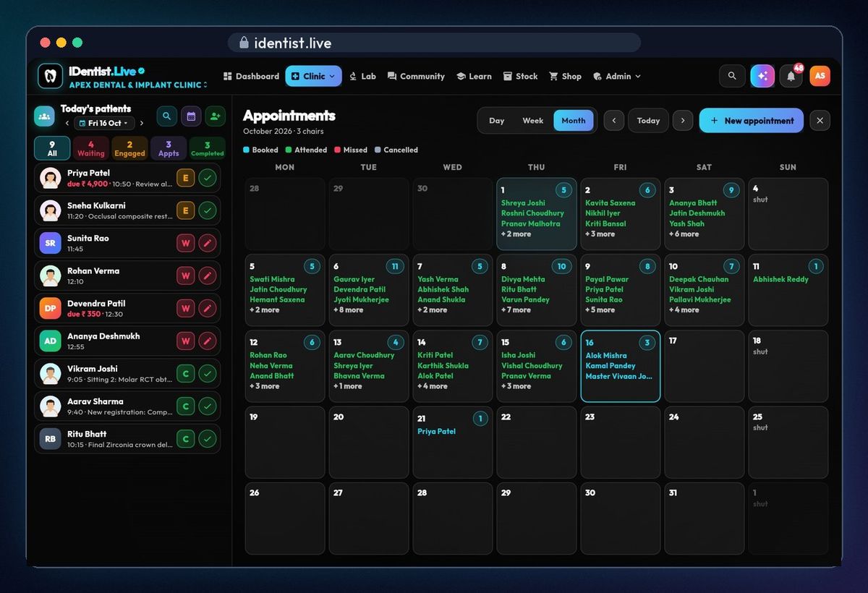Viewport: 868px width, 593px height.
Task: Open the Learn menu
Action: click(474, 76)
